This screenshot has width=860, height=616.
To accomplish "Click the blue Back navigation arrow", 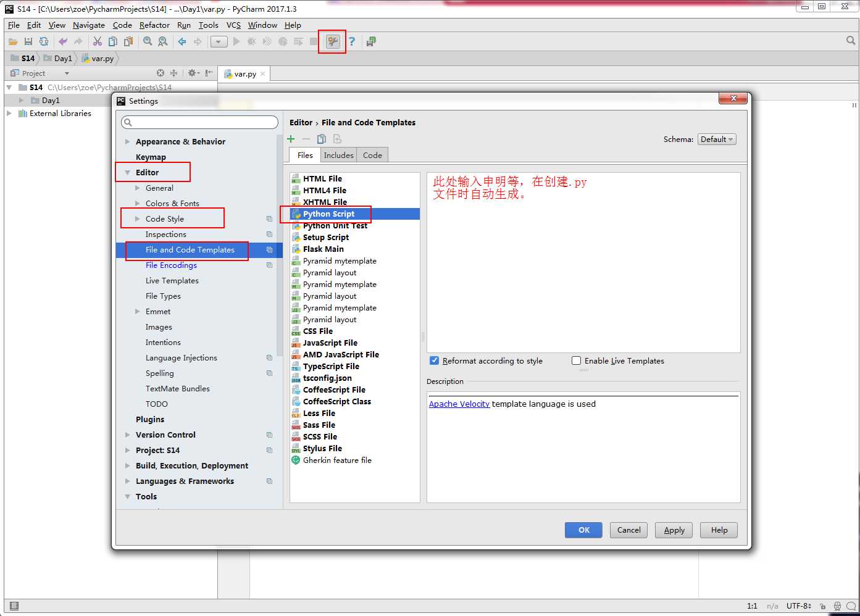I will 182,41.
